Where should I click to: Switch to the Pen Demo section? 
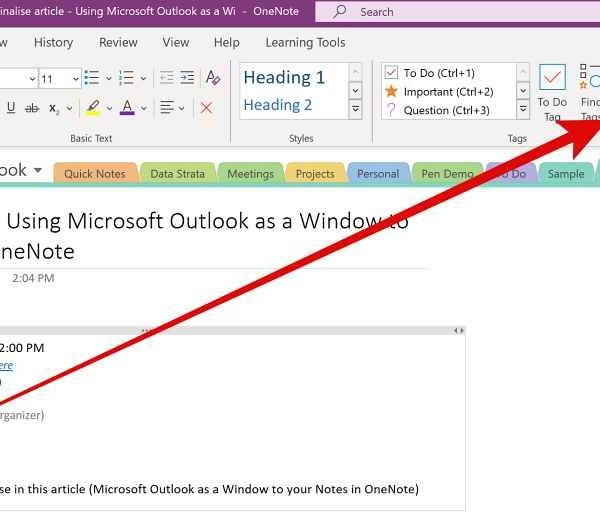(x=447, y=173)
